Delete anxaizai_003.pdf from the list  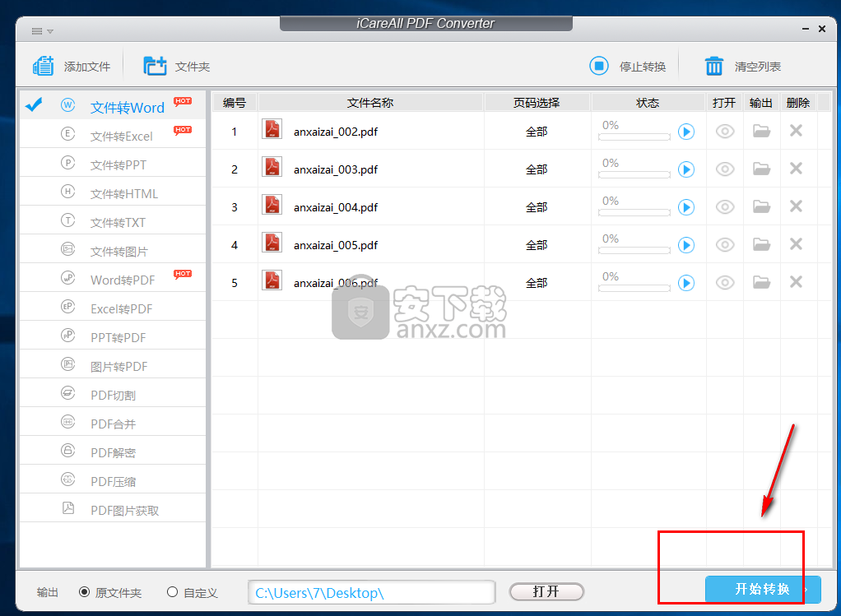[x=796, y=169]
